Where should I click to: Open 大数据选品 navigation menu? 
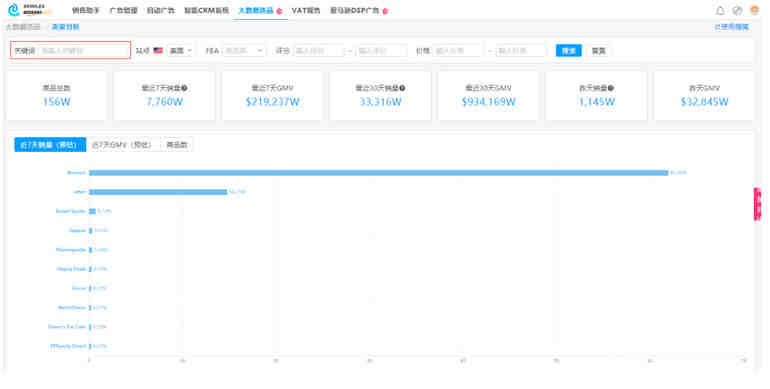256,10
